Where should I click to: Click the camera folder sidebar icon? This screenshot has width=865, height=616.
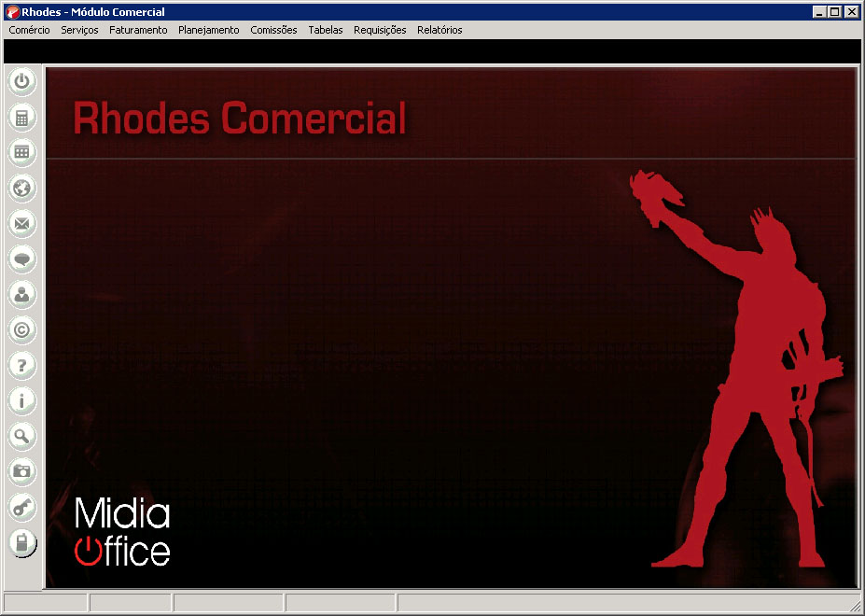coord(22,471)
